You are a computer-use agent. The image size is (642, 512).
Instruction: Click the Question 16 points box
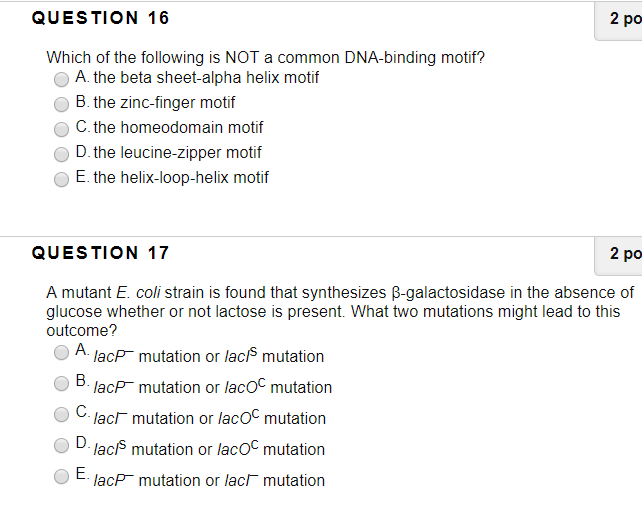click(618, 20)
